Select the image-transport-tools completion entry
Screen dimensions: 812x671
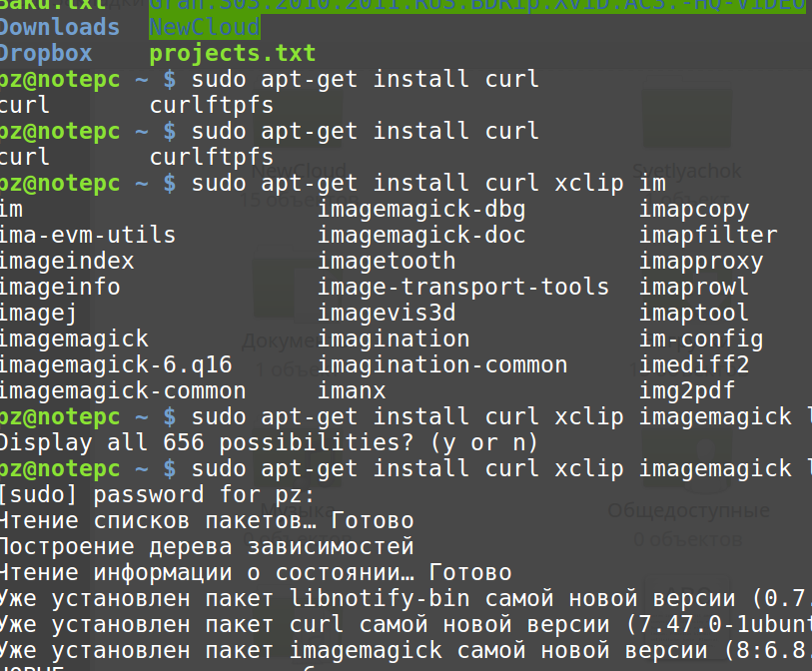(463, 288)
